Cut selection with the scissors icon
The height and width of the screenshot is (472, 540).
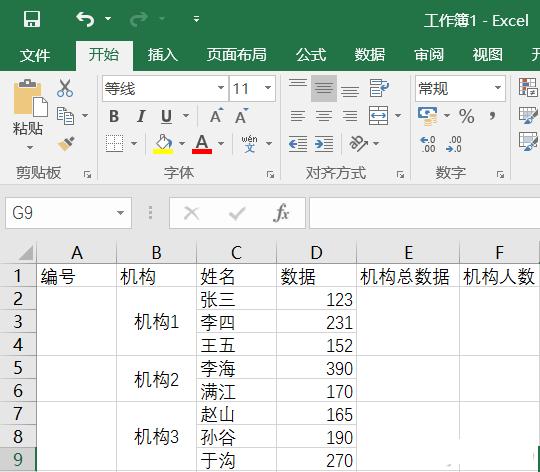[65, 88]
